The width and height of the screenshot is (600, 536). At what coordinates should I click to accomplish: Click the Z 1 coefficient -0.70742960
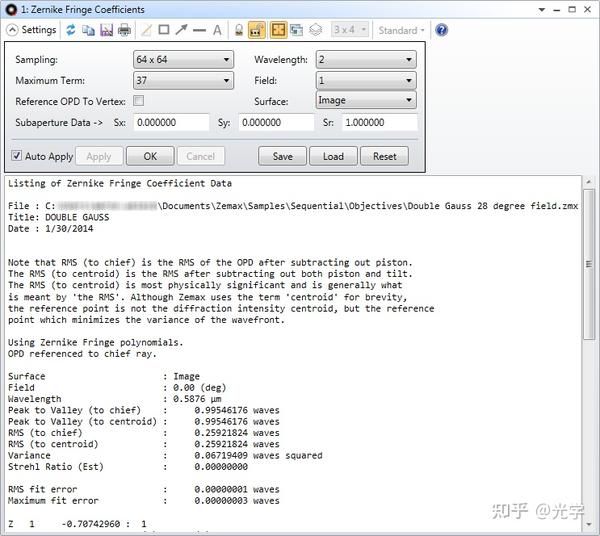[91, 524]
